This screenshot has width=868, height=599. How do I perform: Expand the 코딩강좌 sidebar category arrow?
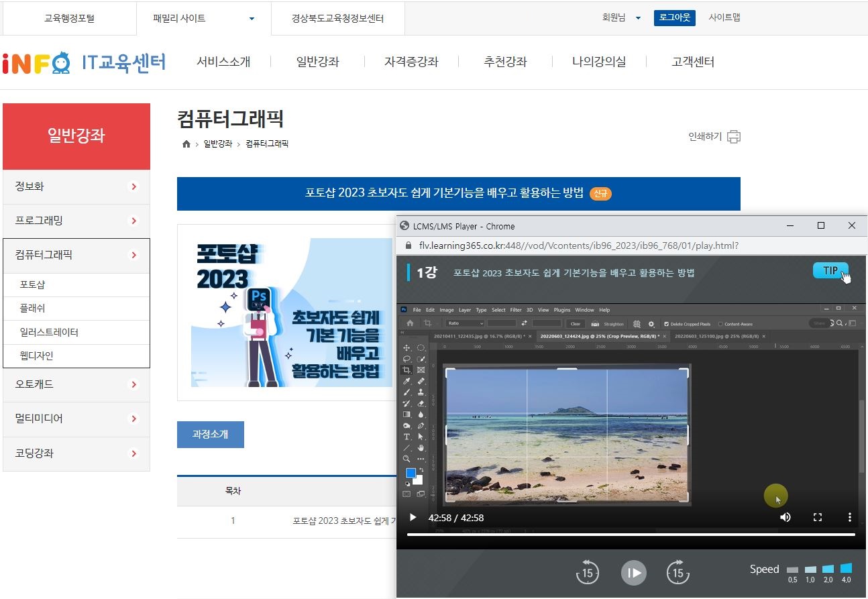pos(134,454)
